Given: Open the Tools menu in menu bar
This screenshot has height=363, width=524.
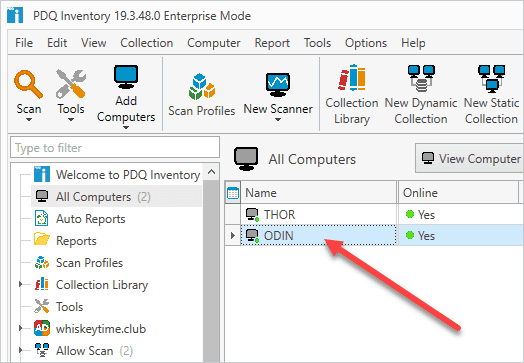Looking at the screenshot, I should coord(317,43).
